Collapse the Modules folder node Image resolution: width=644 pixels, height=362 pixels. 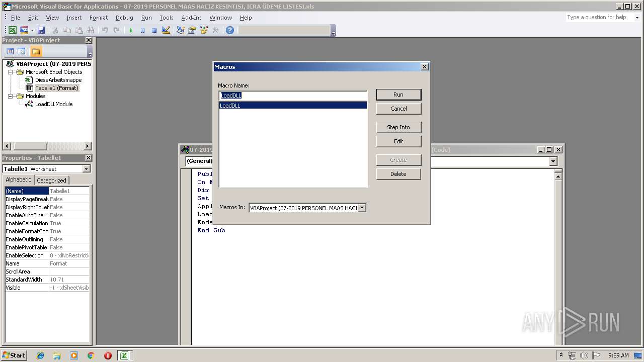(11, 96)
